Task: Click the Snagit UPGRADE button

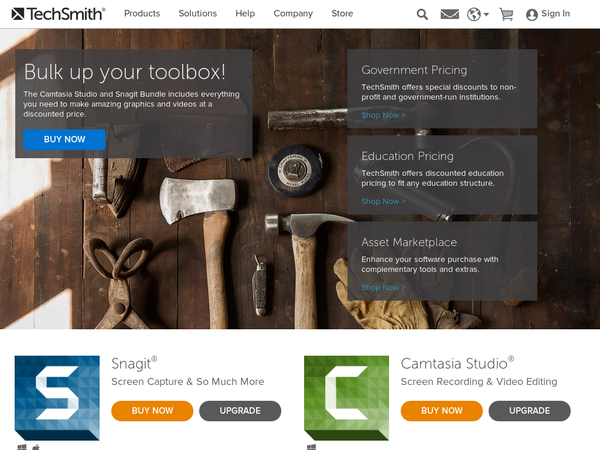Action: coord(240,411)
